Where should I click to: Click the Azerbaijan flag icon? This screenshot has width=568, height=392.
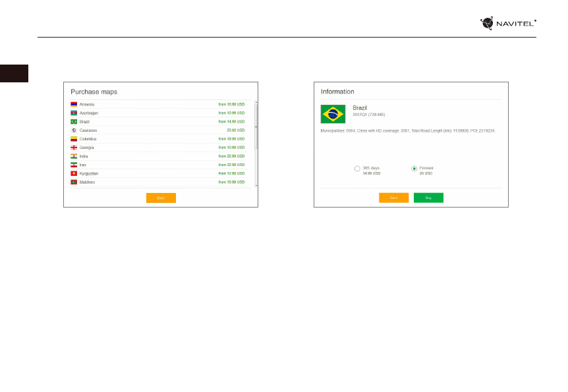click(x=74, y=113)
